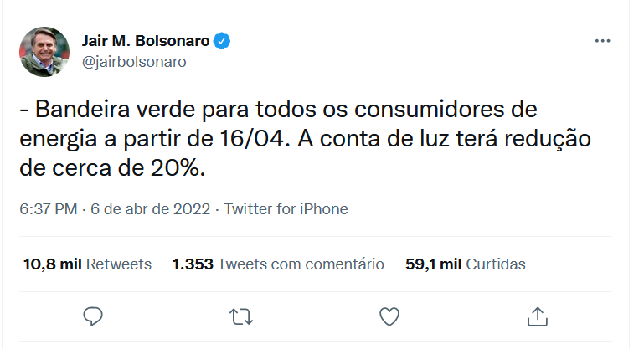Image resolution: width=644 pixels, height=349 pixels.
Task: Open Jair M. Bolsonaro's profile picture
Action: coord(44,51)
